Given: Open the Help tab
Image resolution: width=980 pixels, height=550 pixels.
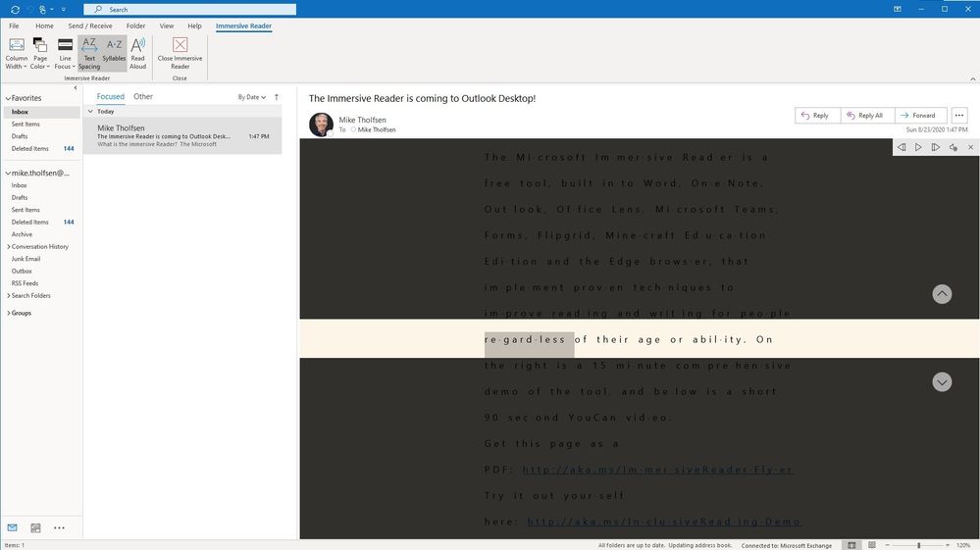Looking at the screenshot, I should click(194, 25).
